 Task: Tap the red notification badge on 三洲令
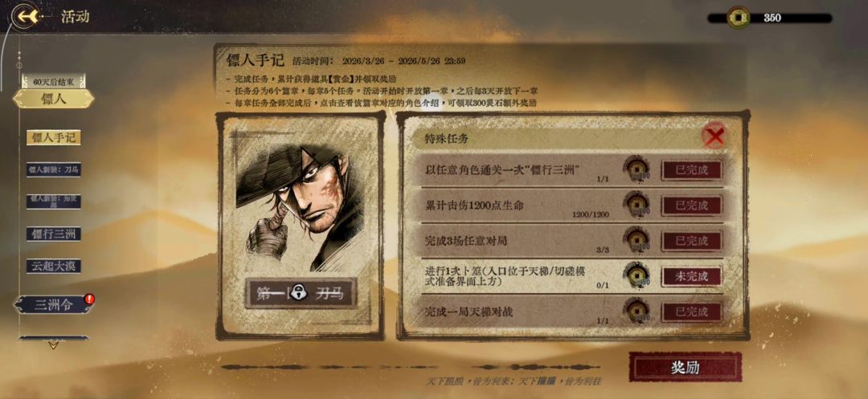(x=89, y=299)
